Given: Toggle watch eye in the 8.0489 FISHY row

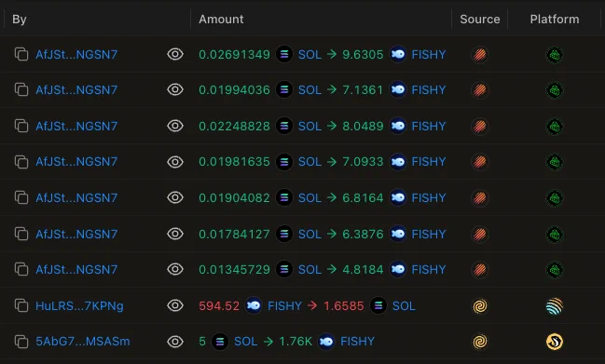Looking at the screenshot, I should 175,126.
